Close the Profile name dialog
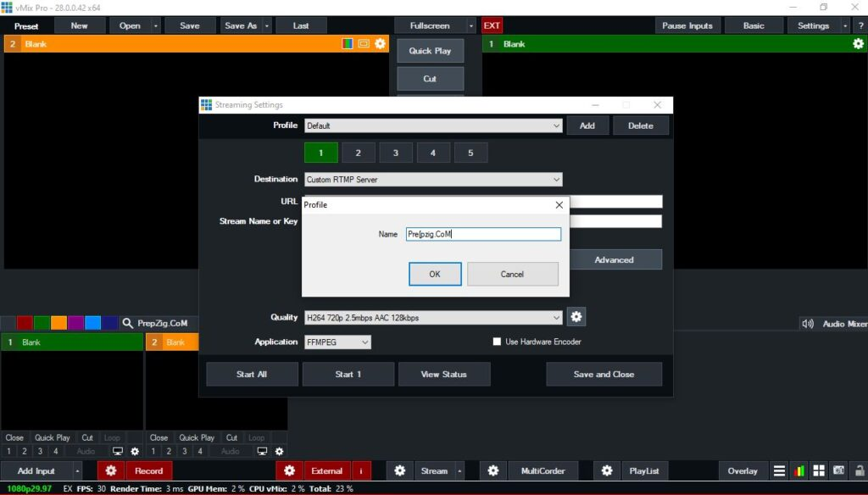 pyautogui.click(x=559, y=205)
